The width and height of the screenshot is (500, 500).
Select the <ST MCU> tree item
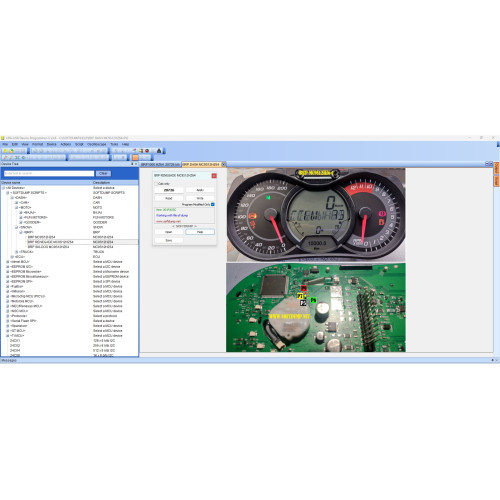point(18,331)
